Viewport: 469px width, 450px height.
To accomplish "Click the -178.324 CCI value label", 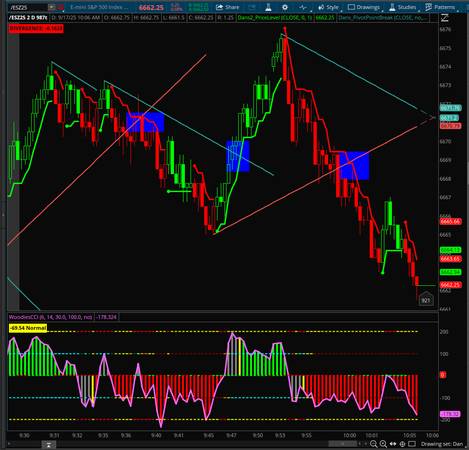I will (107, 317).
